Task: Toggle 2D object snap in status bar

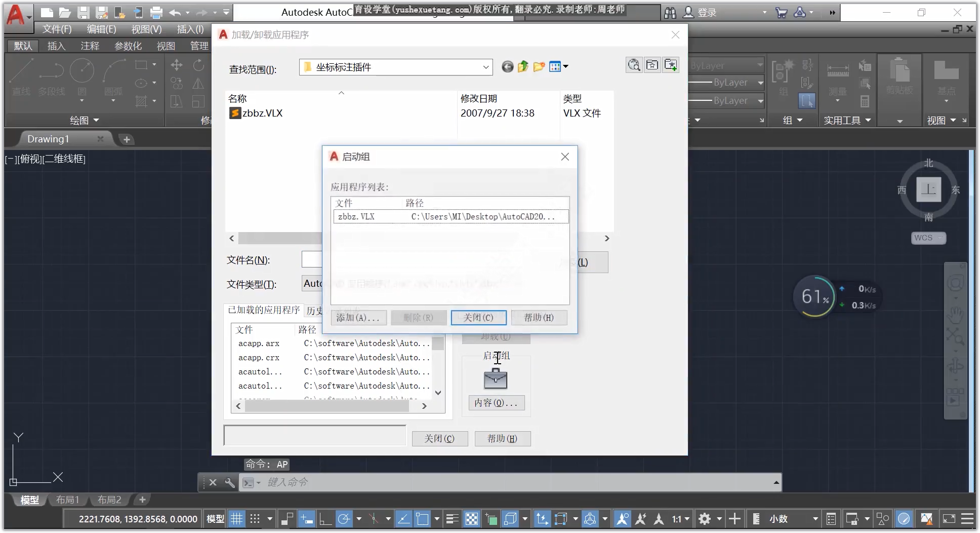Action: click(422, 519)
